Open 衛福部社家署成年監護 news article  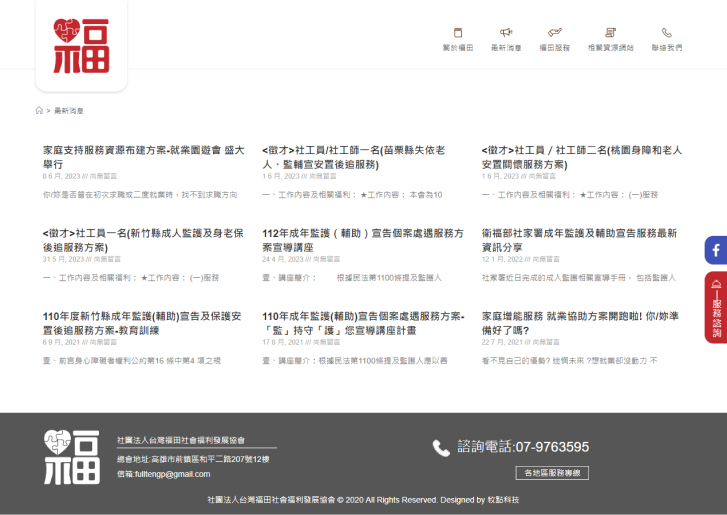tap(579, 239)
